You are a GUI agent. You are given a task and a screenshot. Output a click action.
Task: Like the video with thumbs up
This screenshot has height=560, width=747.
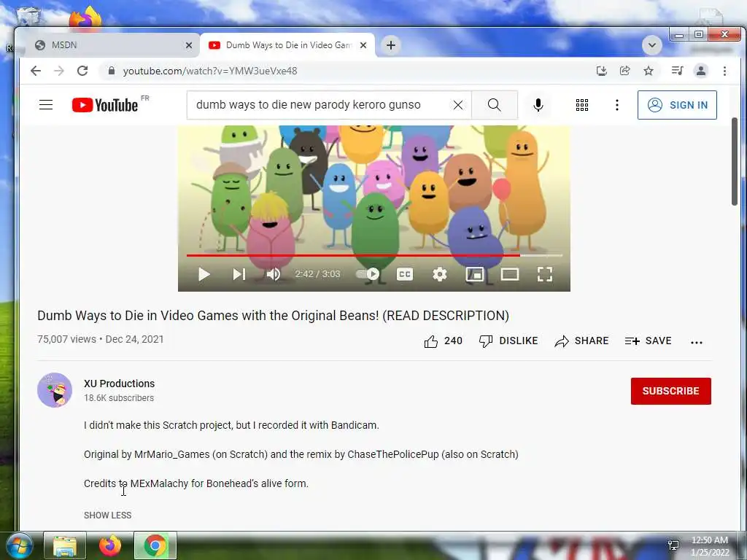click(x=443, y=341)
